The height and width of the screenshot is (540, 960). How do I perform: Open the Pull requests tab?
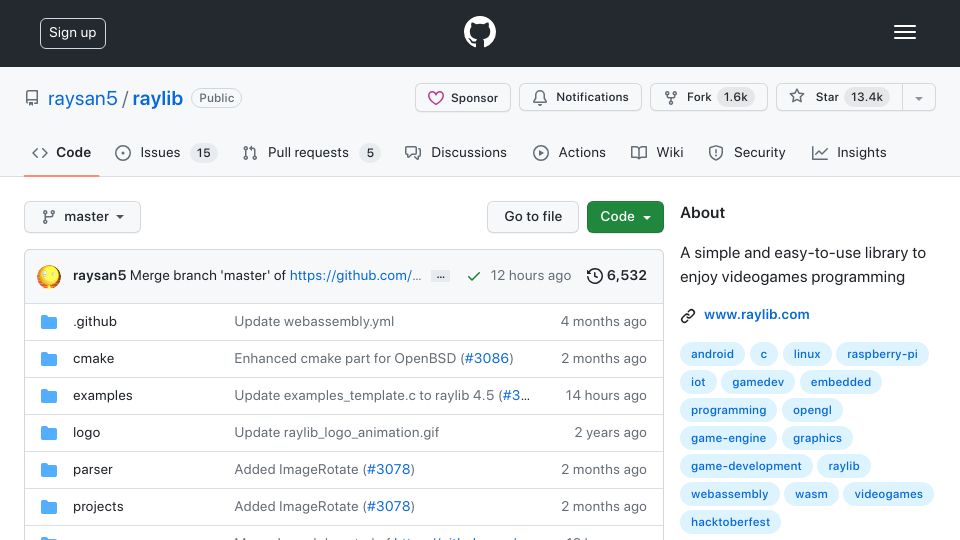311,152
